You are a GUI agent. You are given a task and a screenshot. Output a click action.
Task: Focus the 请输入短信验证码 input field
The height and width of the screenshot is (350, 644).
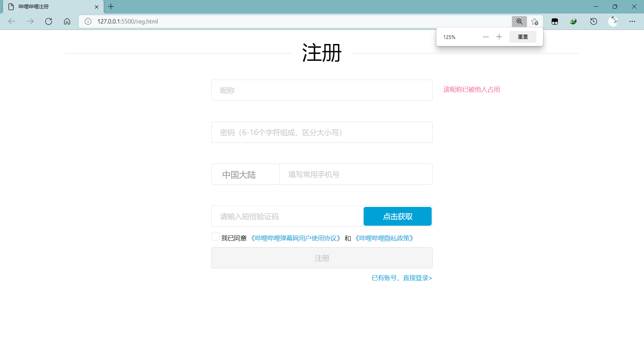287,216
